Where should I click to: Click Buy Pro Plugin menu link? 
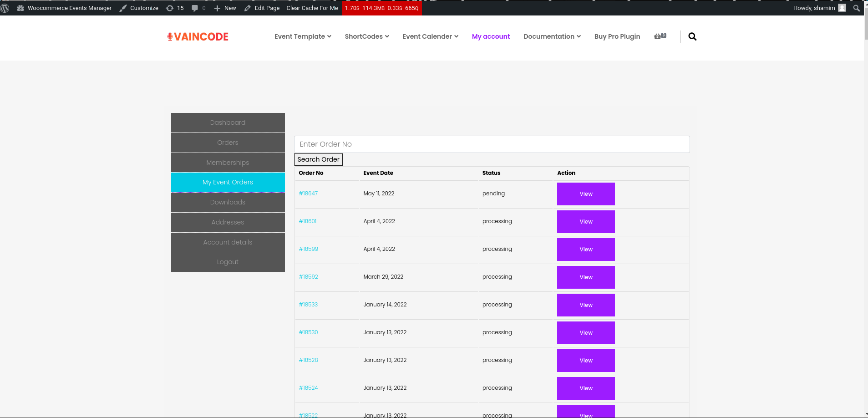pyautogui.click(x=617, y=36)
